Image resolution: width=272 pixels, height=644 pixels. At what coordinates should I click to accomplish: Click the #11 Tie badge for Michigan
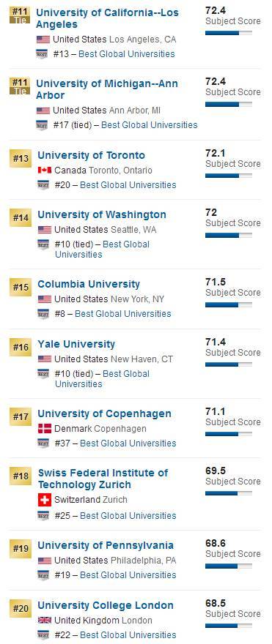tap(20, 86)
